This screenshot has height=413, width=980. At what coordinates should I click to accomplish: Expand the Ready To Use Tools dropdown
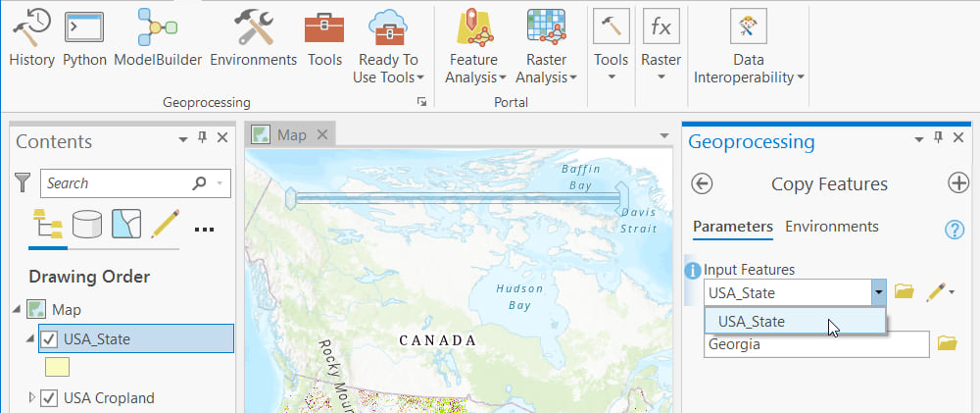[x=420, y=78]
